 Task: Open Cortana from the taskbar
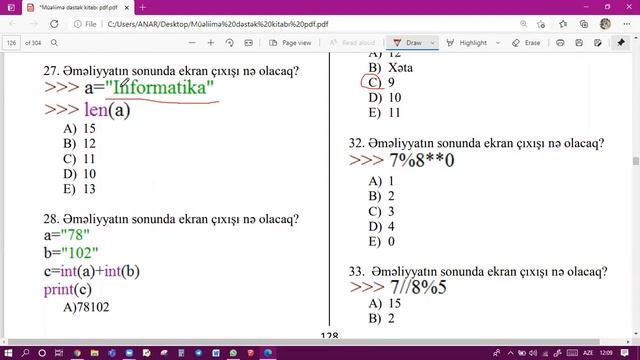(x=42, y=353)
